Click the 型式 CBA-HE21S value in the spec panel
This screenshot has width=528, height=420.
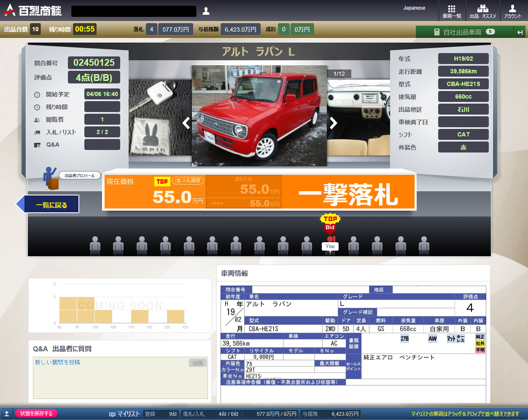click(463, 84)
